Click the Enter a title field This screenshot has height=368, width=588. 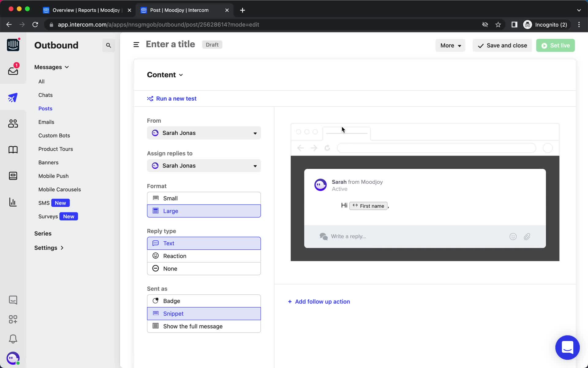170,44
